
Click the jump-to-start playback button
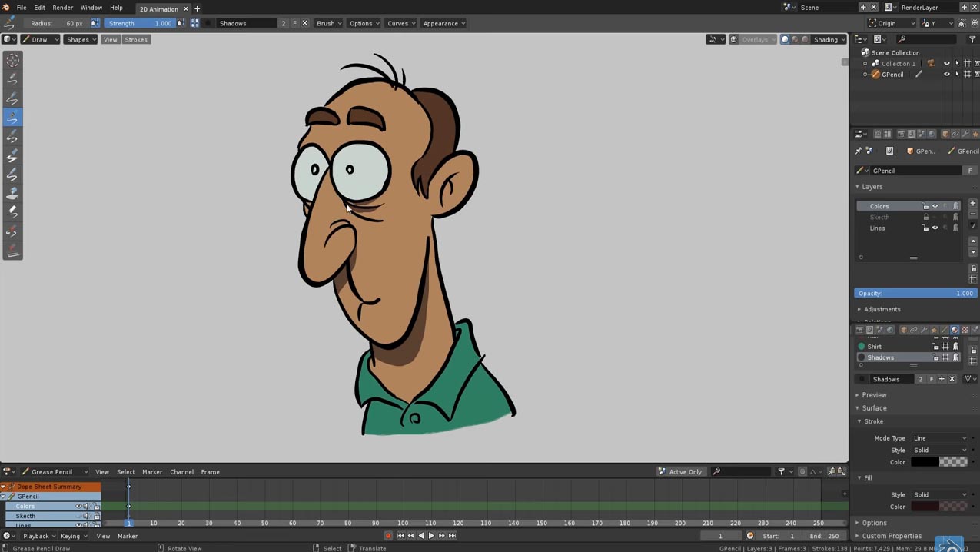point(400,536)
